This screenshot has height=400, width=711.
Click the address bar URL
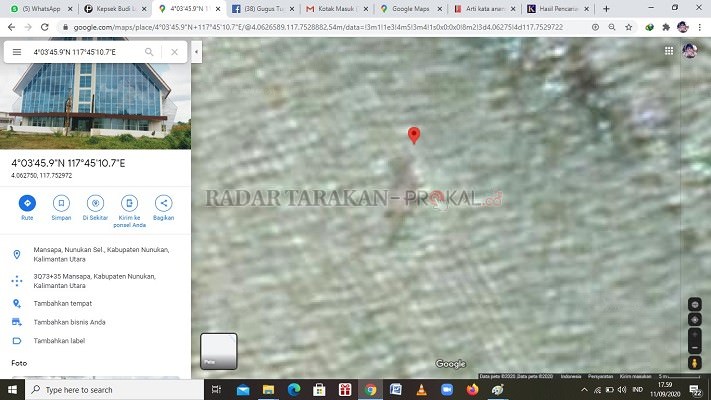pos(318,27)
